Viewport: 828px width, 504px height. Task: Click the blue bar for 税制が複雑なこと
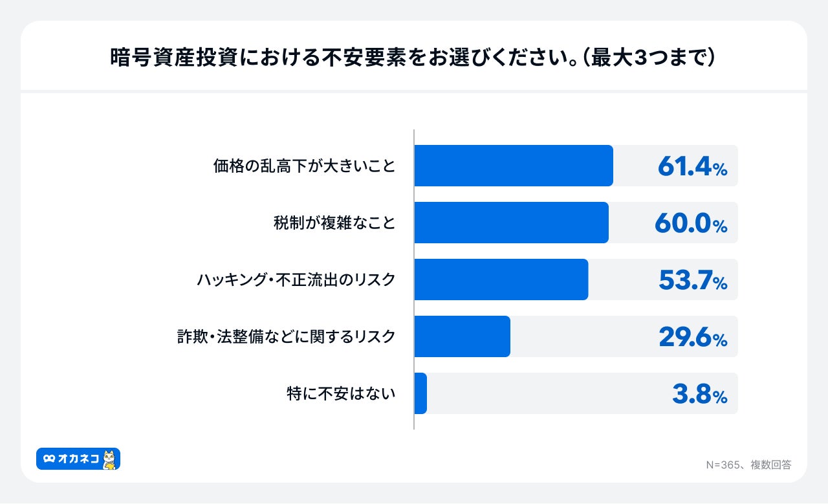point(511,223)
